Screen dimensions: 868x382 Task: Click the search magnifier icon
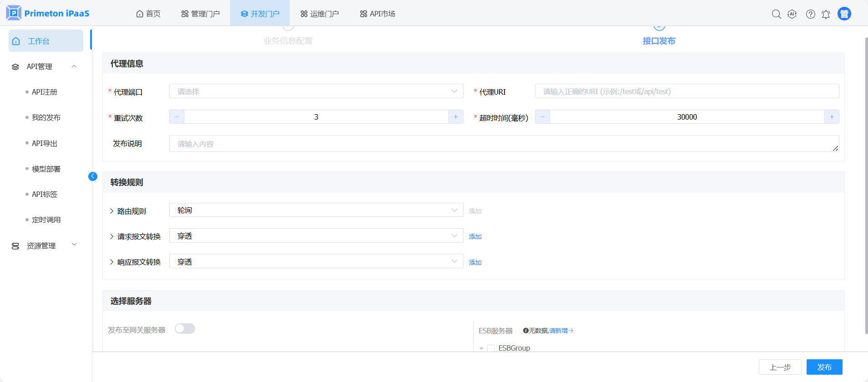point(776,14)
